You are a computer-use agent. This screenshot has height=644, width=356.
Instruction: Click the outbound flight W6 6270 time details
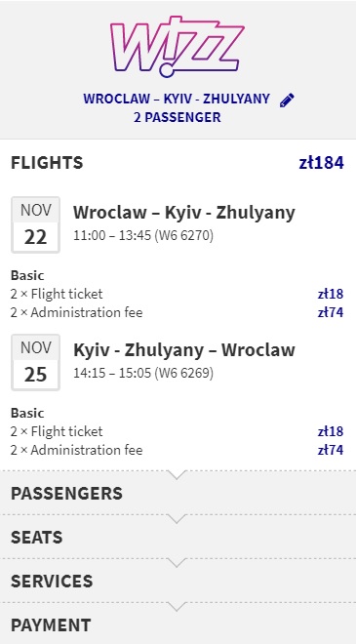tap(143, 236)
